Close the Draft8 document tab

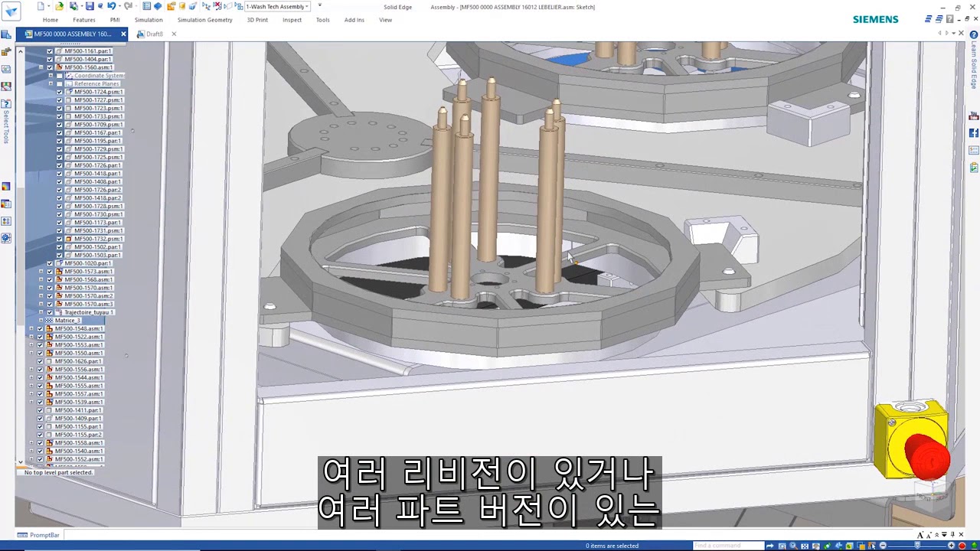pyautogui.click(x=174, y=34)
